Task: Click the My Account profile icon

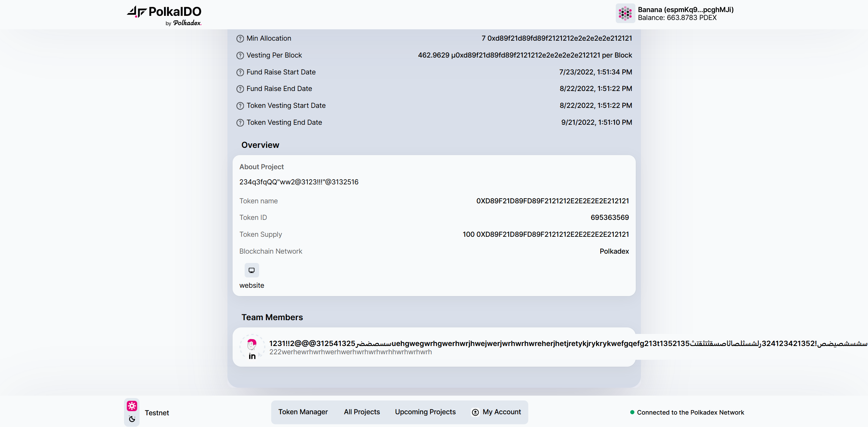Action: 475,412
